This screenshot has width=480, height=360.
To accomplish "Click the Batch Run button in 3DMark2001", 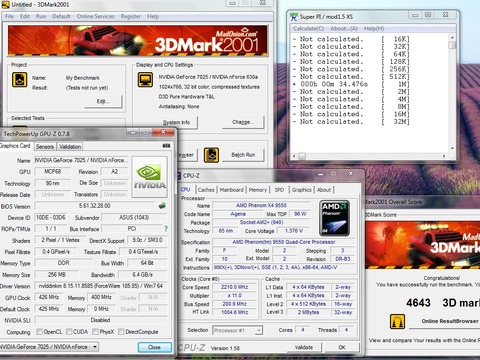I will [243, 155].
